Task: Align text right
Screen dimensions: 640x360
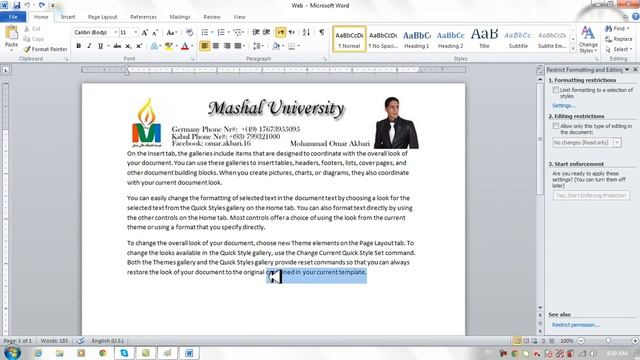Action: tap(227, 46)
